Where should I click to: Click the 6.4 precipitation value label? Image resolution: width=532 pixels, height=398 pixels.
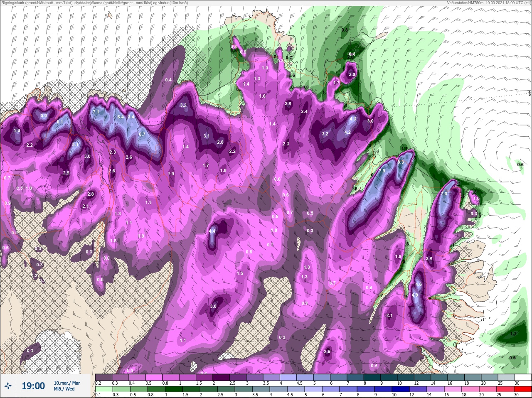point(121,117)
